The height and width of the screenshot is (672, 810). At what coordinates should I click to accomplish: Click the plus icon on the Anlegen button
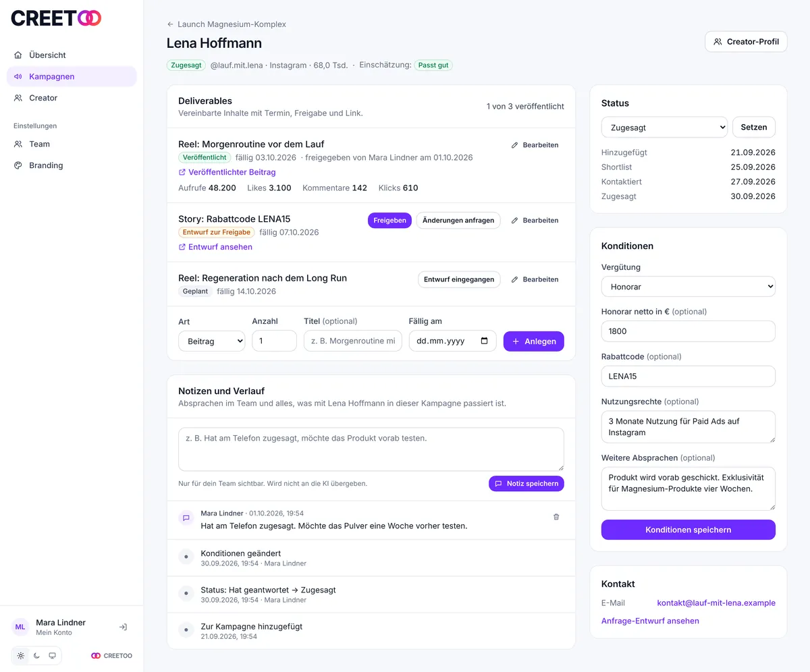point(516,341)
